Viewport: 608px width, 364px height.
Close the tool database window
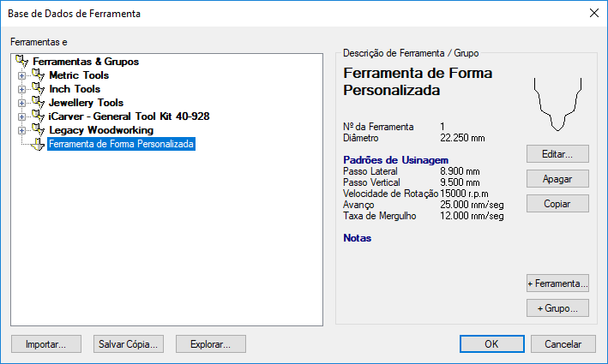593,13
